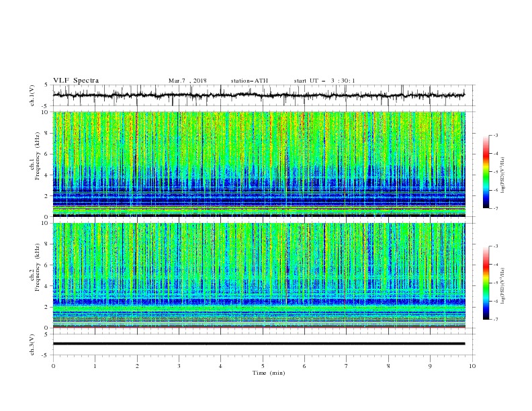Click the thick black ch.3 trace line
The image size is (532, 411).
pos(259,344)
